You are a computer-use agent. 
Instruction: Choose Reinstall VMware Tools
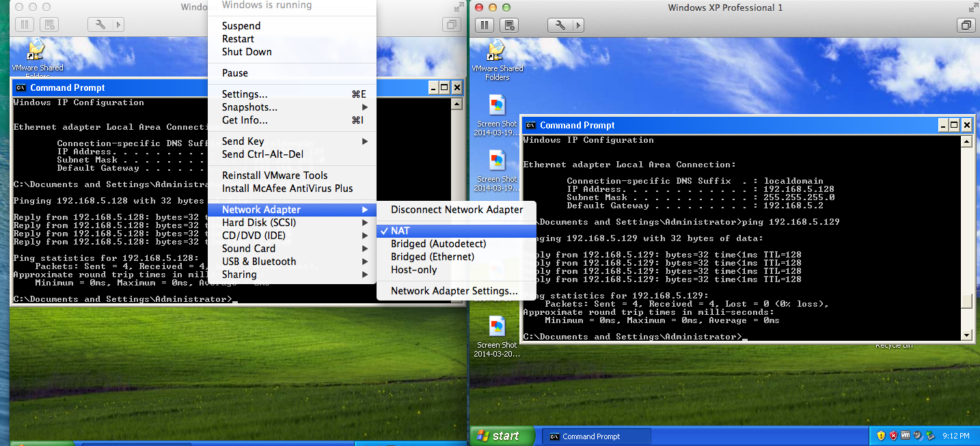coord(292,176)
